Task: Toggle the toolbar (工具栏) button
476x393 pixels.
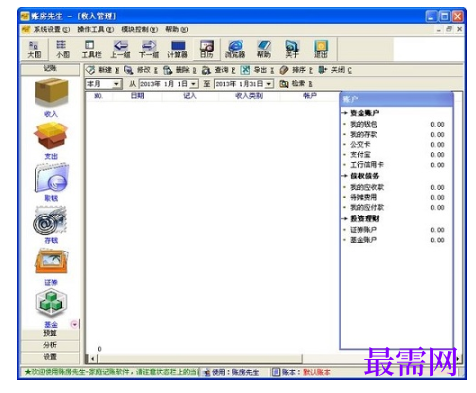Action: [x=91, y=49]
